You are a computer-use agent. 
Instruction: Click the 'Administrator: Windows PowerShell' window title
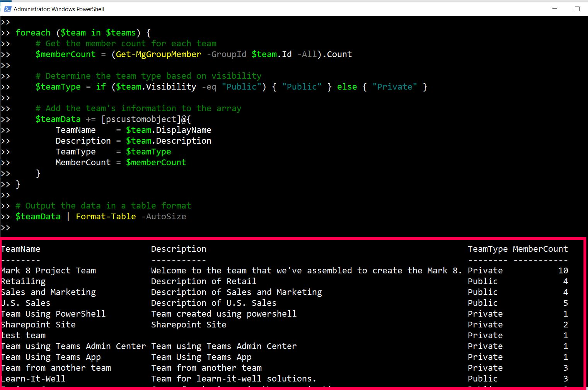pos(59,9)
